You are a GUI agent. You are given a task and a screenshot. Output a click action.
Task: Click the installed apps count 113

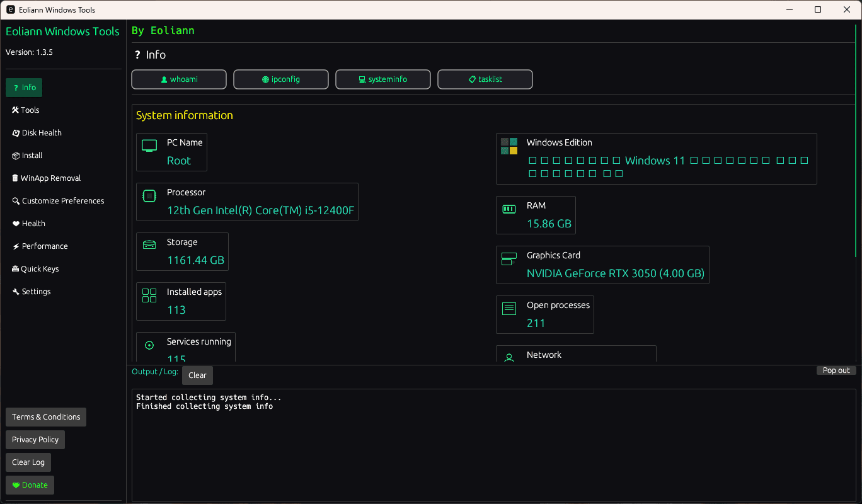pyautogui.click(x=176, y=310)
